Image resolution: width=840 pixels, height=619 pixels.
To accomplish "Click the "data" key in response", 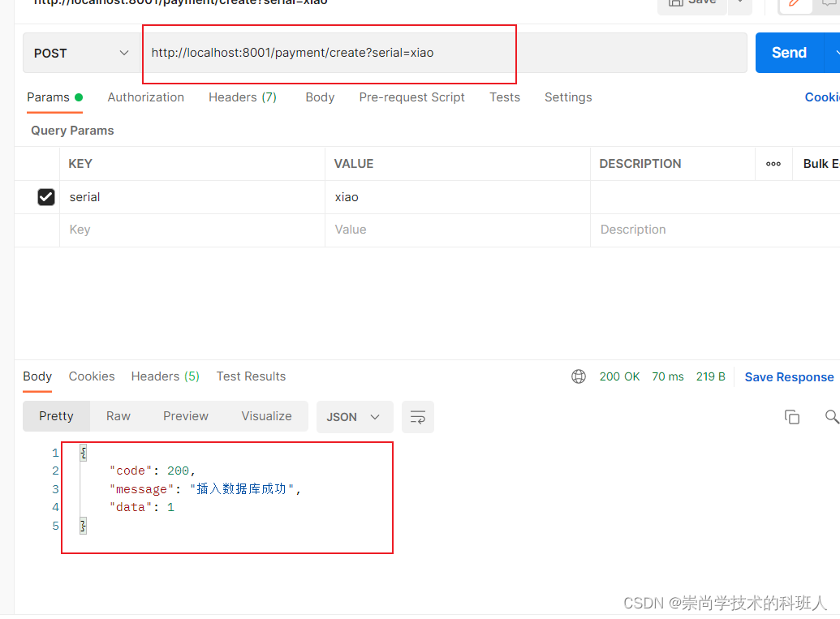I will pos(131,507).
